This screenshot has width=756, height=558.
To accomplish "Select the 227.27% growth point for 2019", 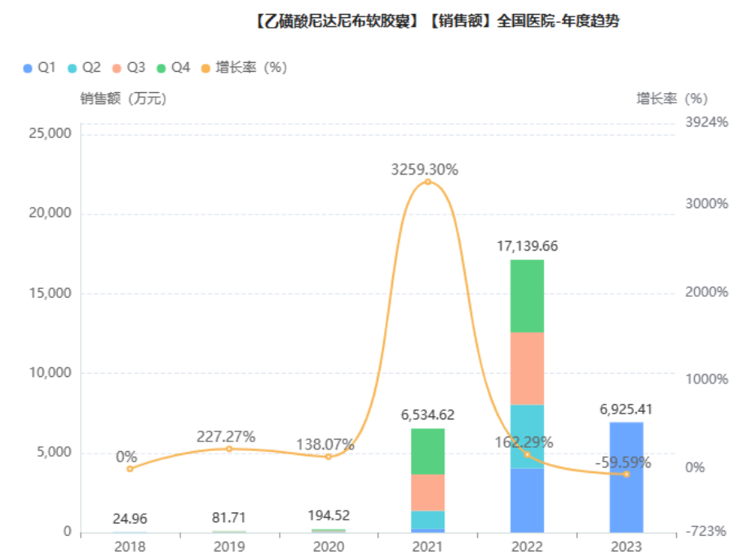I will pos(229,449).
